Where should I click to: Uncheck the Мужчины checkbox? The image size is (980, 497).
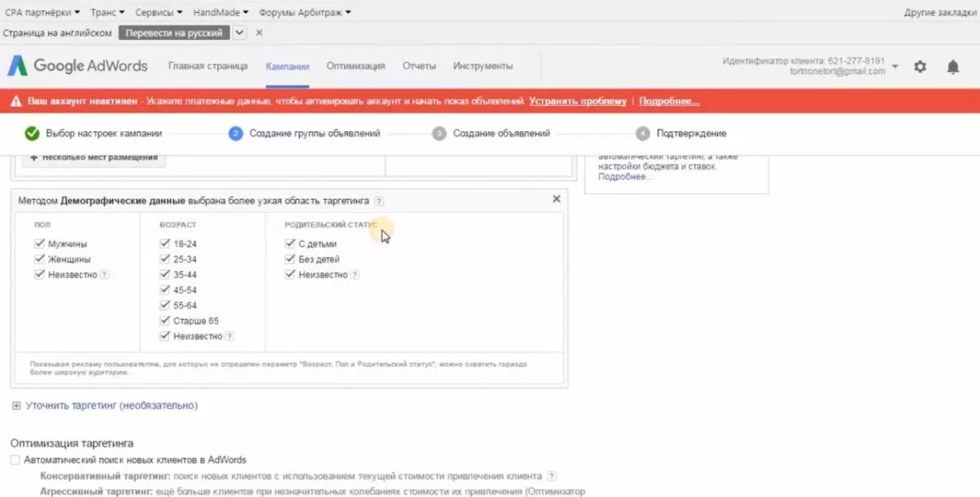click(x=39, y=243)
